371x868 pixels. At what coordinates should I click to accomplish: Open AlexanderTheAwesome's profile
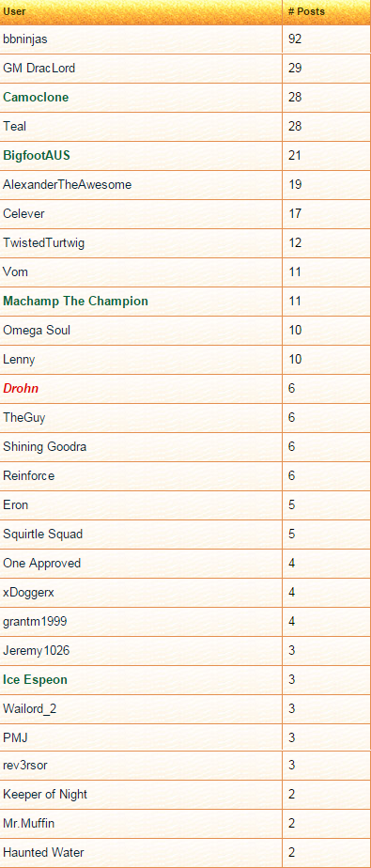67,184
